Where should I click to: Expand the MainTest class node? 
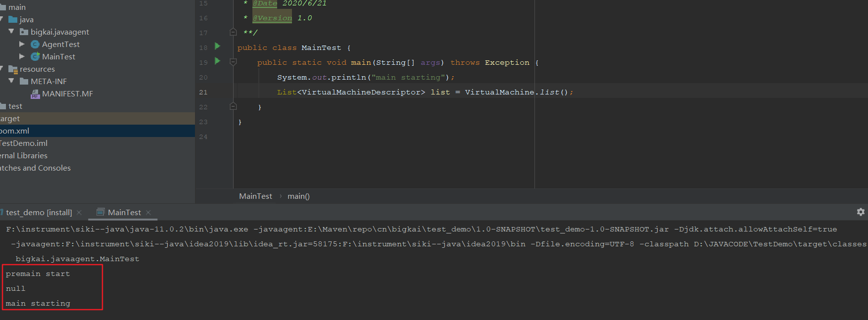[x=22, y=56]
